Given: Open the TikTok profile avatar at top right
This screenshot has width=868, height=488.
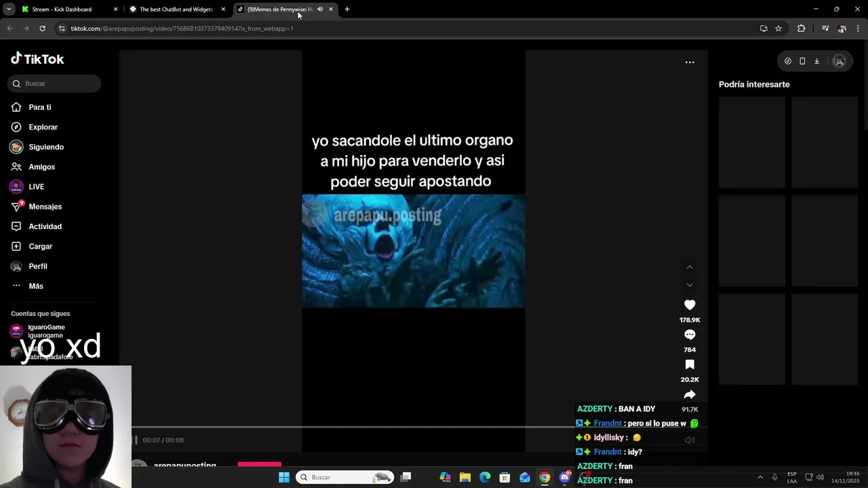Looking at the screenshot, I should 840,61.
